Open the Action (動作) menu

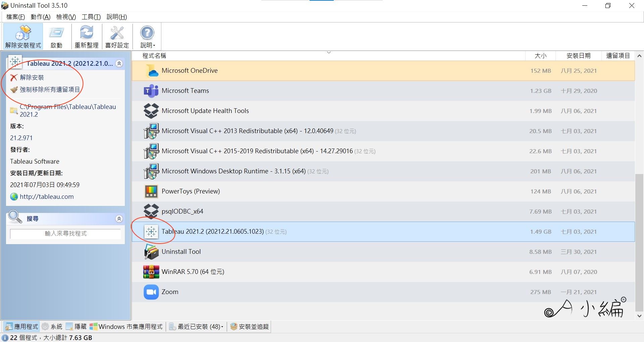(40, 17)
